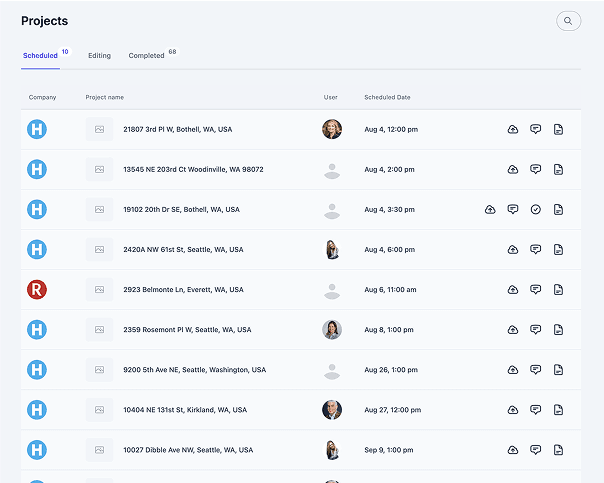Open comments for 2420A NW 61st St
Screen dimensions: 604x483
pyautogui.click(x=535, y=250)
